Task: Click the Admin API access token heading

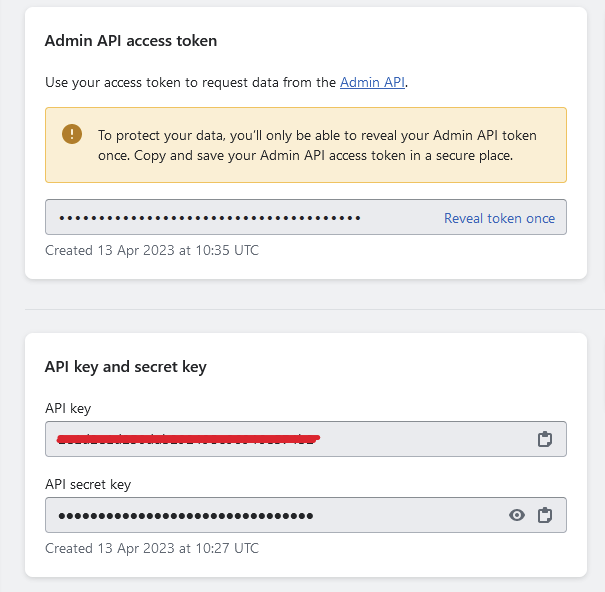Action: [x=131, y=41]
